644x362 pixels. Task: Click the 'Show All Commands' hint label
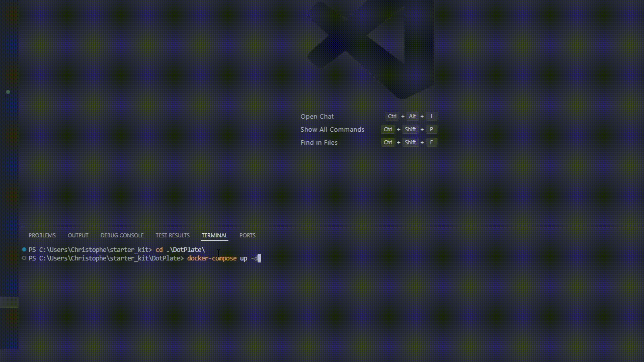(x=332, y=129)
